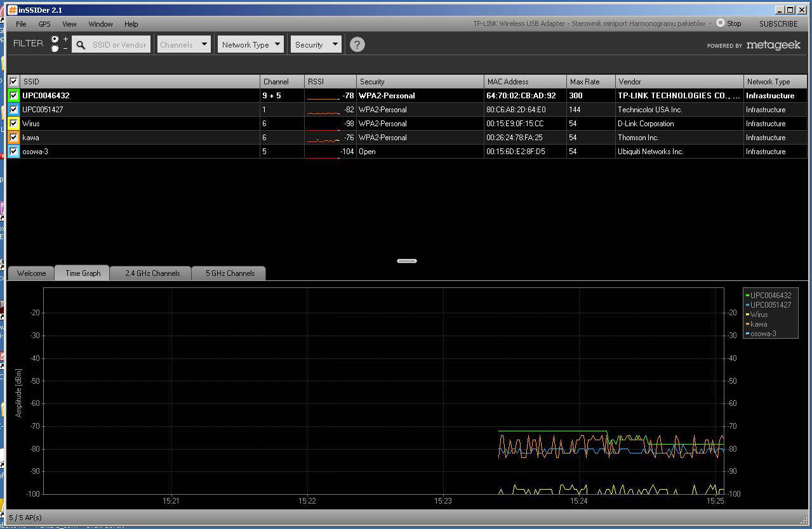The height and width of the screenshot is (529, 812).
Task: Click the SUBSCRIBE button
Action: pos(778,24)
